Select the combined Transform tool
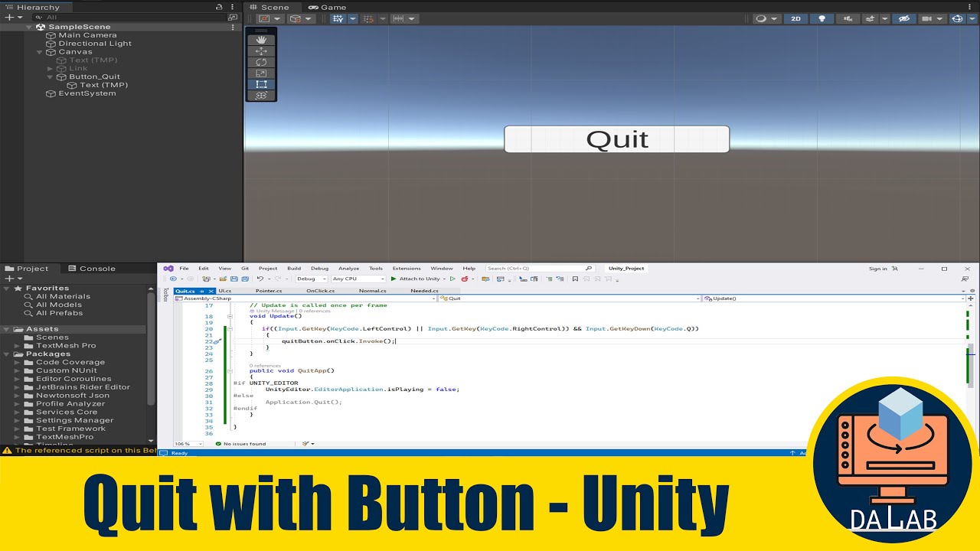The image size is (980, 551). (x=261, y=96)
